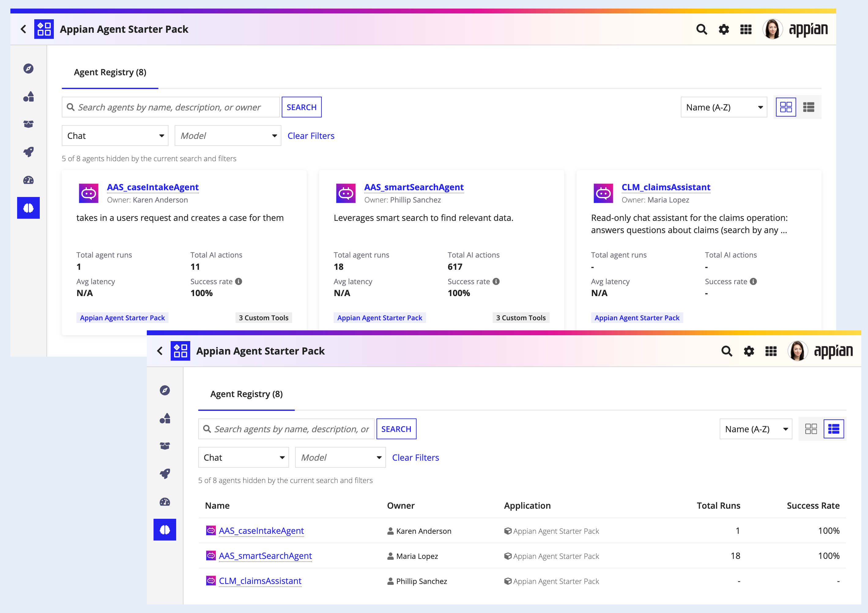This screenshot has height=613, width=868.
Task: Open settings gear in bottom window header
Action: (x=748, y=351)
